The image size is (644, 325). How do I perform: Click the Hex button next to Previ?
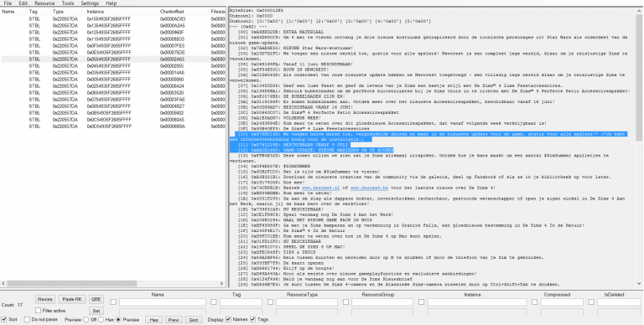pyautogui.click(x=153, y=320)
